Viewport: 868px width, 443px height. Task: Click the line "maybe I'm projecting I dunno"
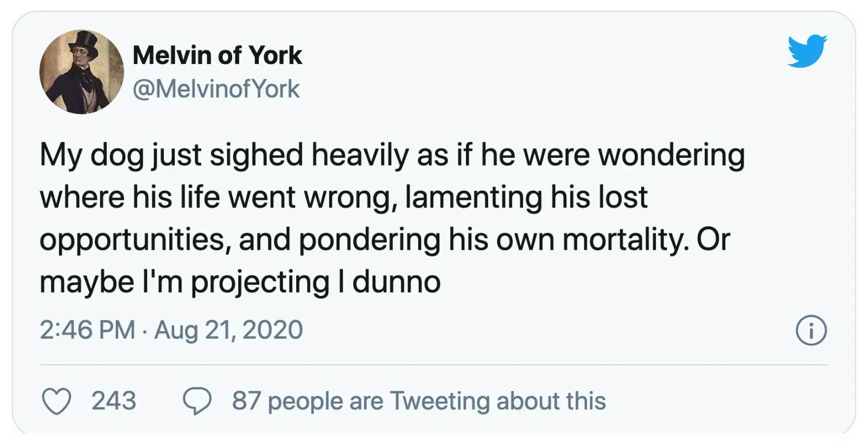[240, 282]
